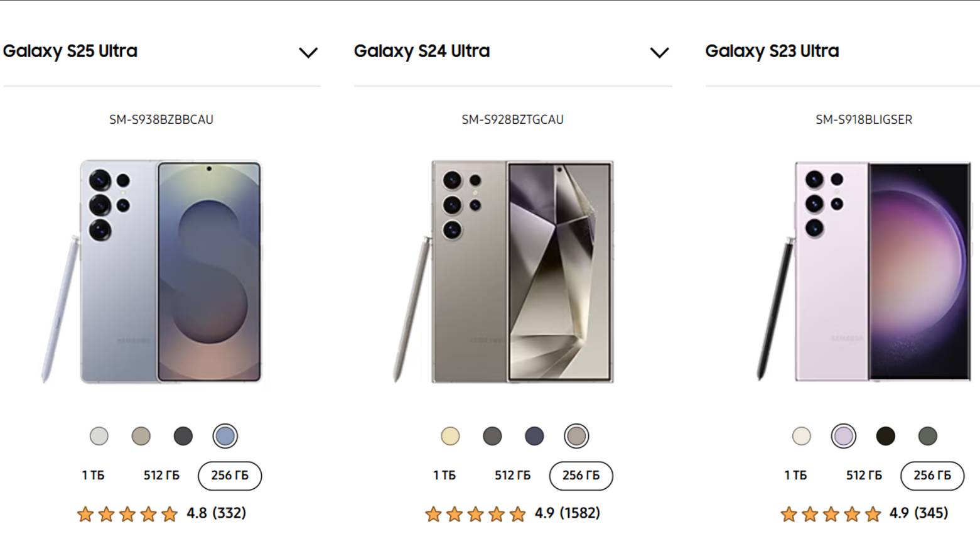Select the blue S25 Ultra color swatch
Viewport: 980px width, 551px height.
[225, 436]
